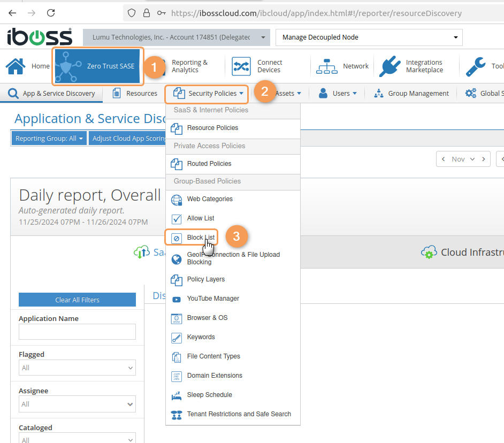Image resolution: width=504 pixels, height=443 pixels.
Task: Expand Manage Decoupled Node dropdown
Action: click(x=369, y=37)
